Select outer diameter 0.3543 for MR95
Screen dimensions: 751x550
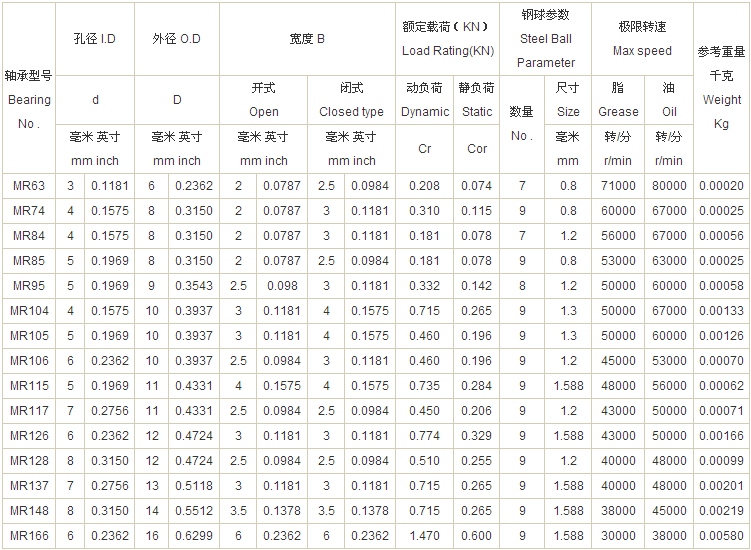[x=194, y=286]
